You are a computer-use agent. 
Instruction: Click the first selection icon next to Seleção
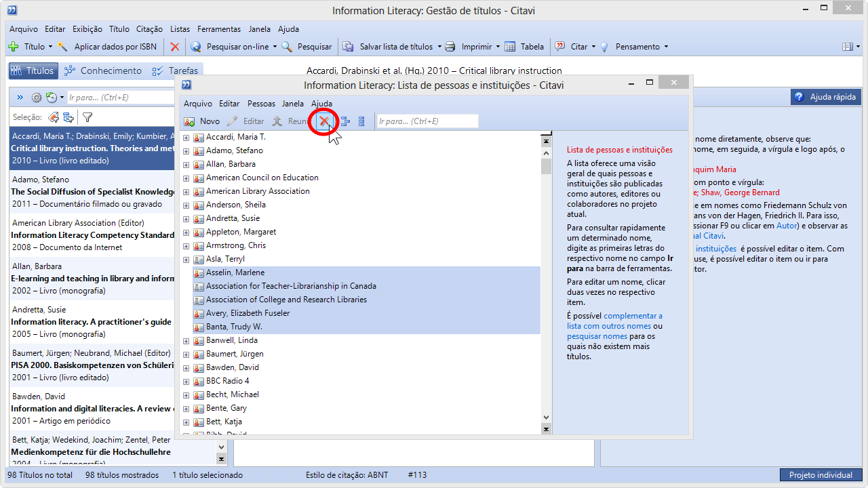point(52,117)
